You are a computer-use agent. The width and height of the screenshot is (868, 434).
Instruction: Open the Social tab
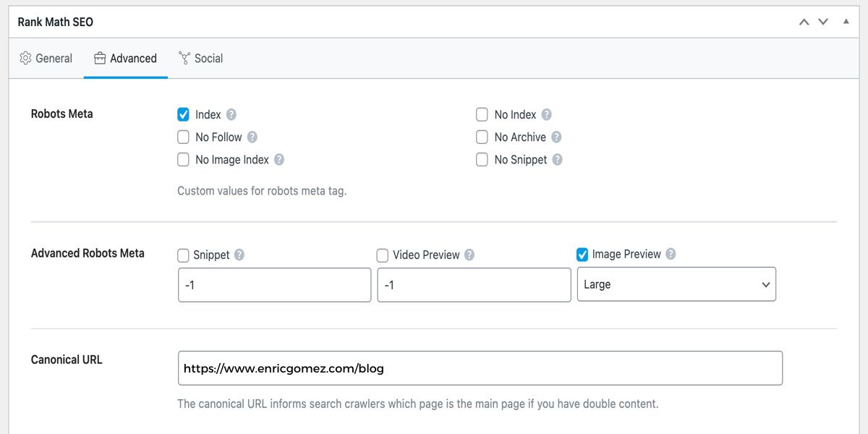click(x=201, y=58)
